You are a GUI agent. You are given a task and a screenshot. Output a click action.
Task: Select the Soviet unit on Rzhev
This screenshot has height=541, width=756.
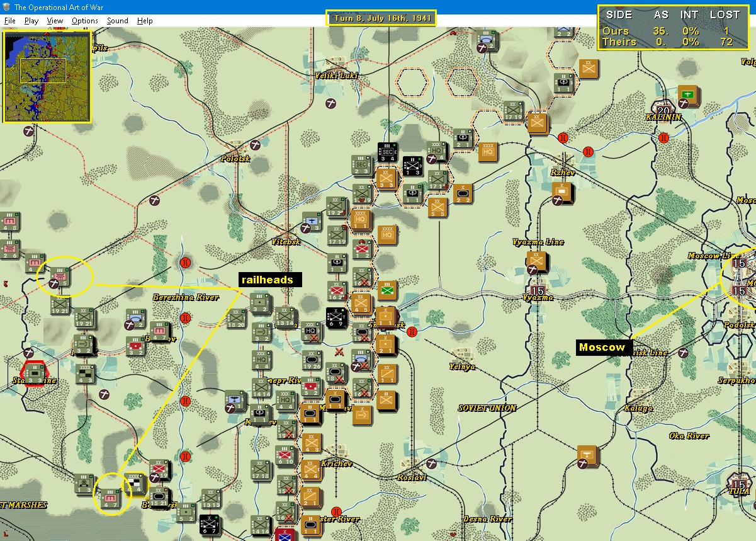(x=562, y=192)
